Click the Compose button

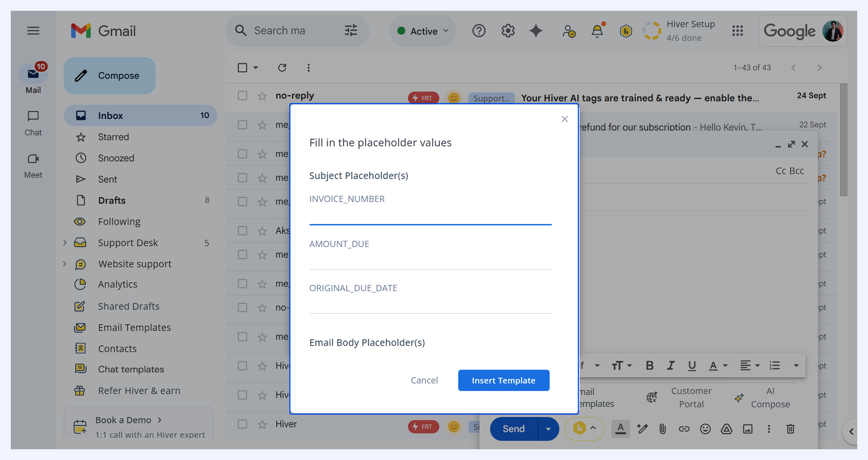(110, 76)
